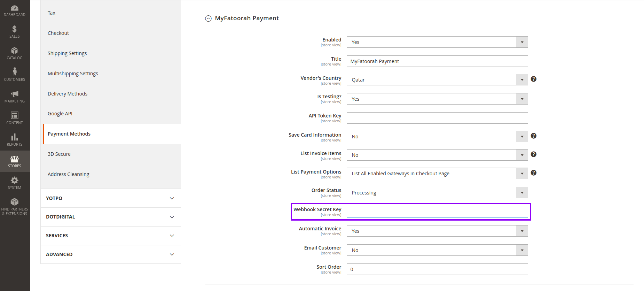
Task: Select the Payment Methods tab
Action: pos(69,134)
